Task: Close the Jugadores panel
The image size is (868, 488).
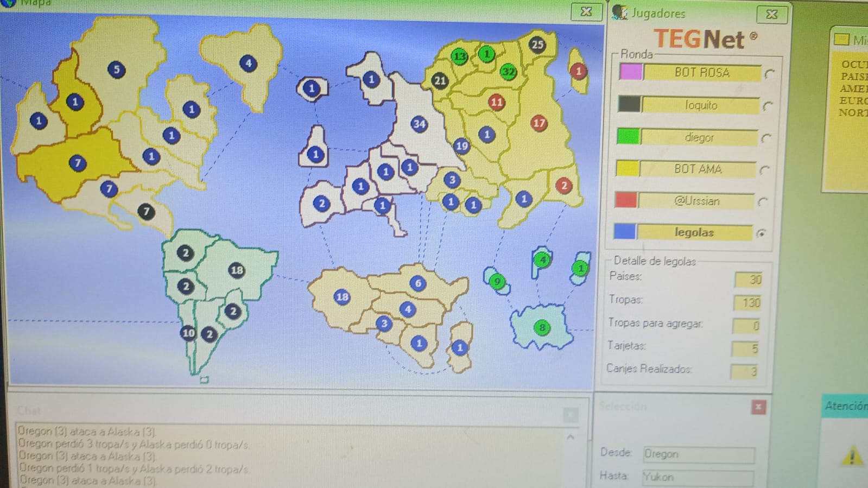Action: pyautogui.click(x=771, y=14)
